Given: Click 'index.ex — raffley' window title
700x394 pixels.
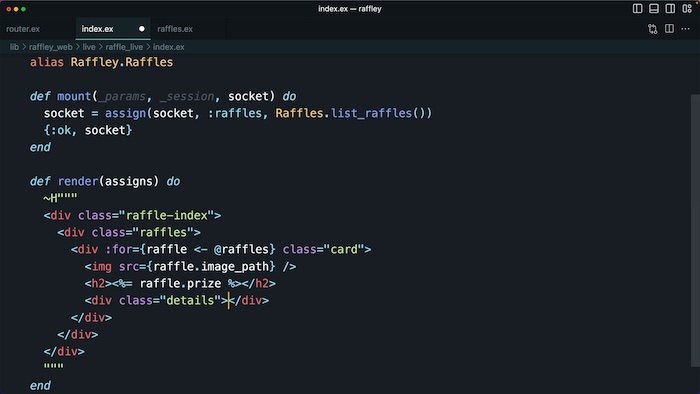Looking at the screenshot, I should coord(350,8).
